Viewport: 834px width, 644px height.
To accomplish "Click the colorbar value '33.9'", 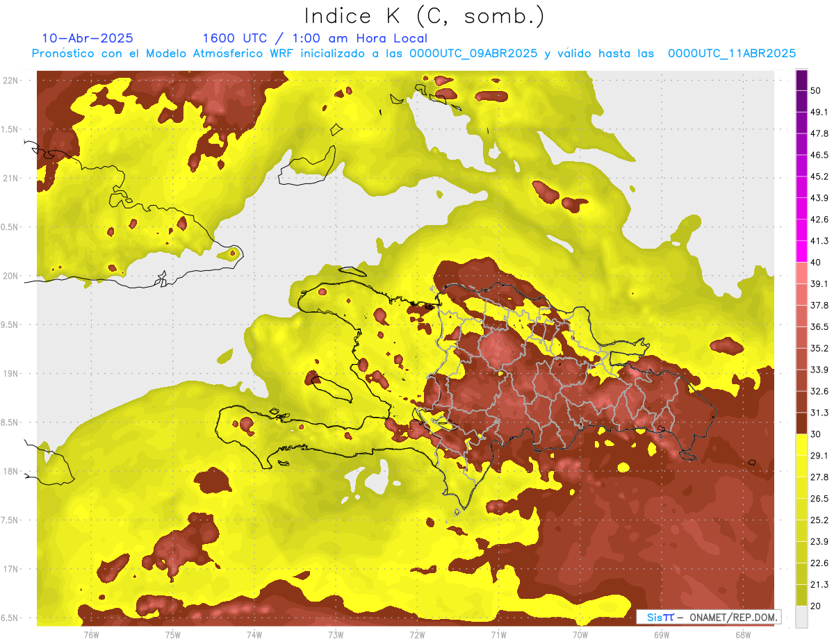I will [819, 370].
